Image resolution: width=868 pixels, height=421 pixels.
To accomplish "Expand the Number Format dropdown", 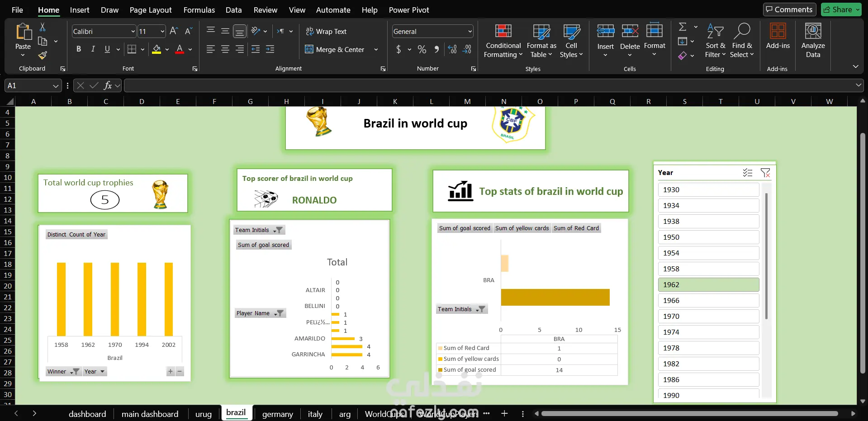I will [470, 32].
